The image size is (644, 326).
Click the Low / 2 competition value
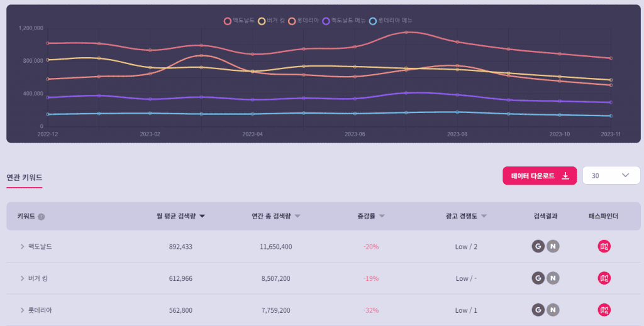pyautogui.click(x=466, y=247)
